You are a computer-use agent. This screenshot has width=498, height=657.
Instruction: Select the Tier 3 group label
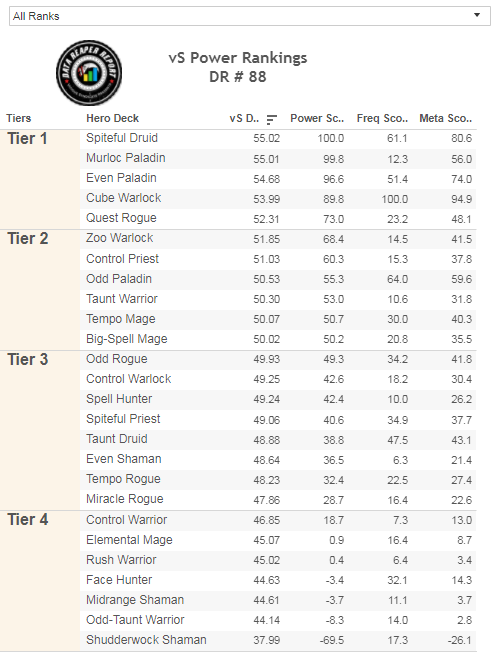tap(28, 360)
